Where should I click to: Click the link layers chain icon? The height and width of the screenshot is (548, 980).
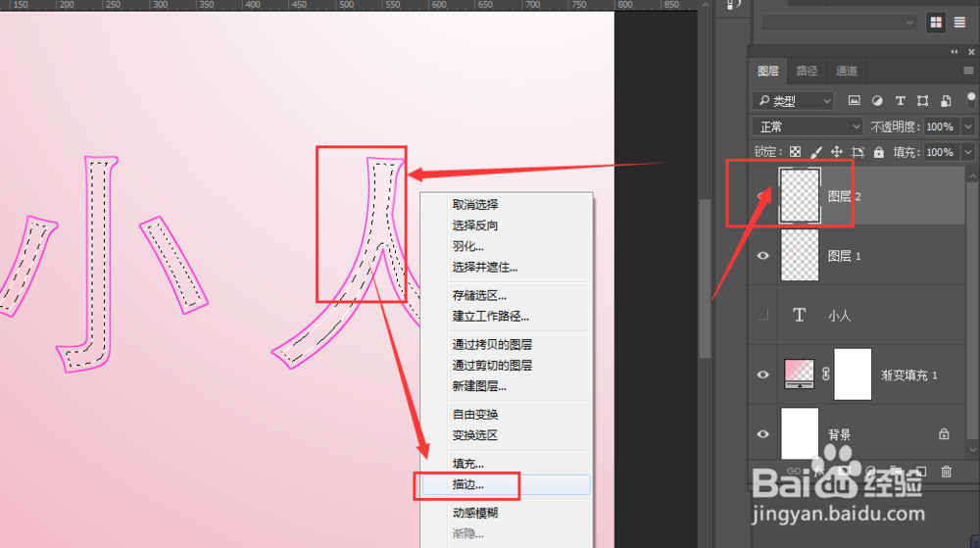click(x=794, y=472)
